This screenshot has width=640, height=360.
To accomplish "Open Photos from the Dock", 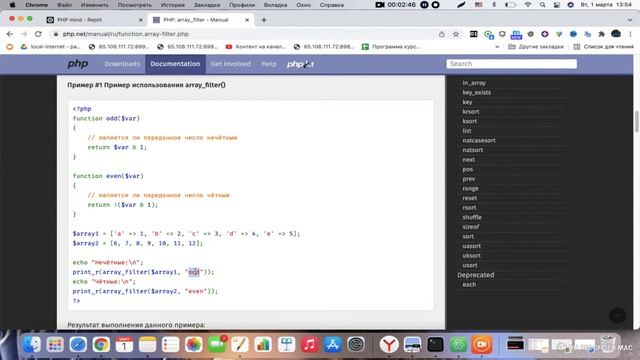I will tap(193, 345).
